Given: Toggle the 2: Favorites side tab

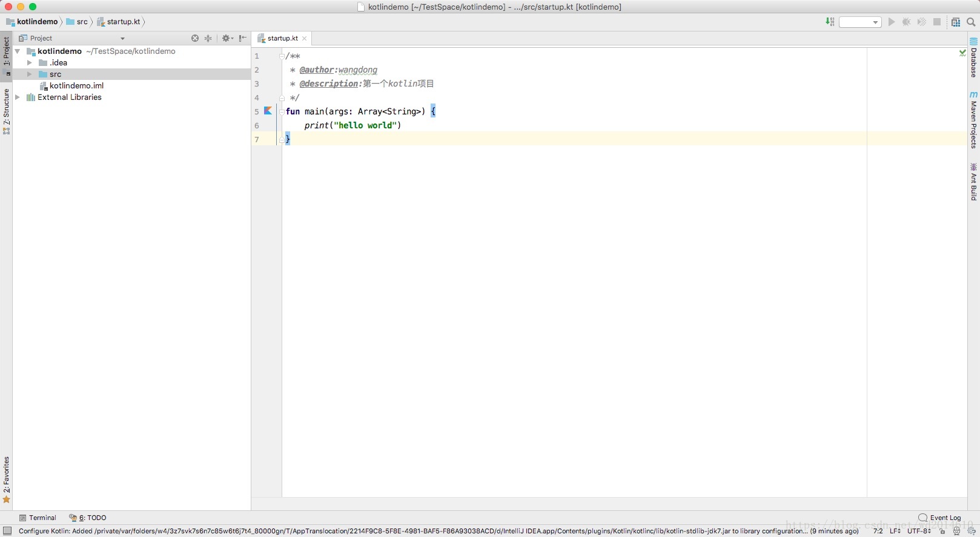Looking at the screenshot, I should (6, 480).
